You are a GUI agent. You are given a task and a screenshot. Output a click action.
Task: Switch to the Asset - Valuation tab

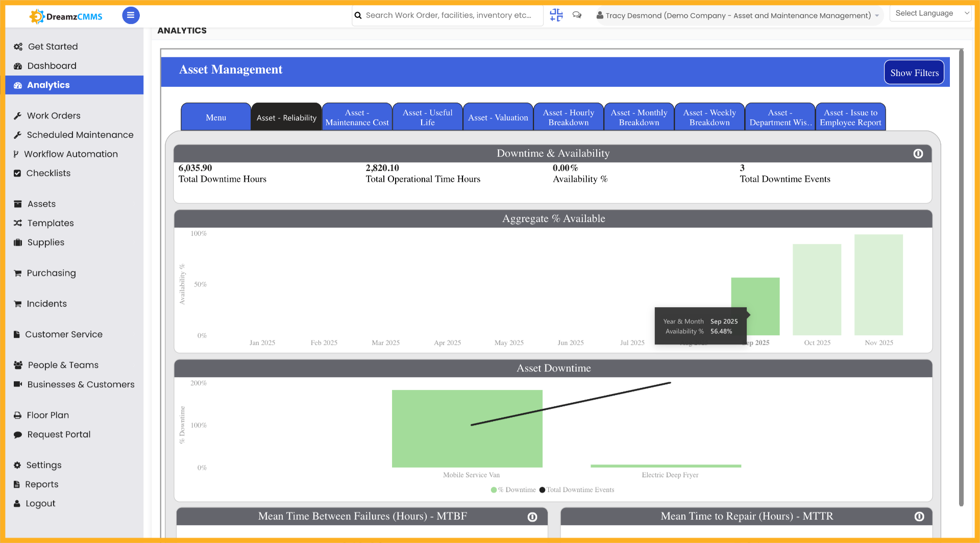click(498, 116)
